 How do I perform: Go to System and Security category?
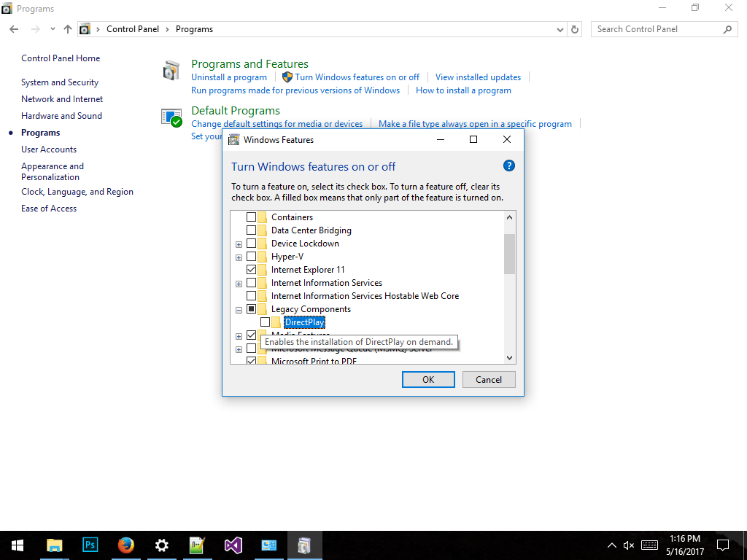(x=60, y=82)
